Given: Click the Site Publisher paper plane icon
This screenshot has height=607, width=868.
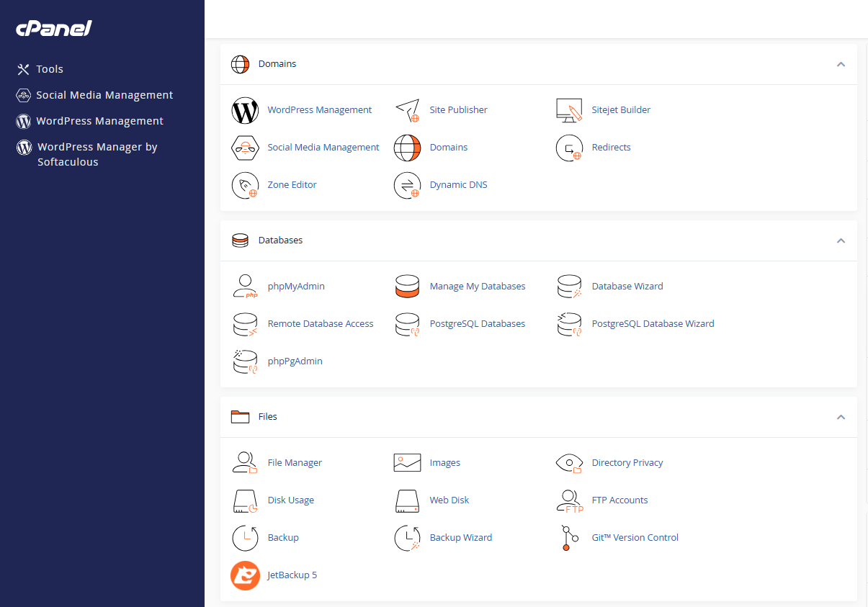Looking at the screenshot, I should [407, 110].
